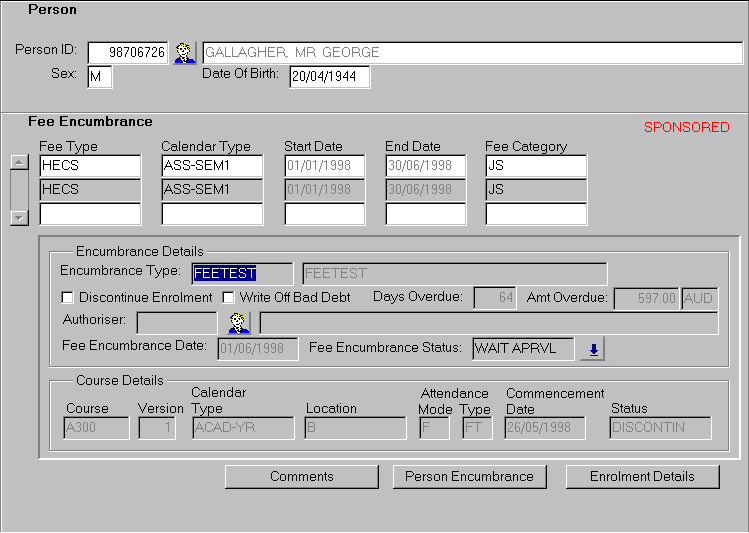Click first row HECS Fee Type field
This screenshot has width=749, height=533.
(x=90, y=166)
